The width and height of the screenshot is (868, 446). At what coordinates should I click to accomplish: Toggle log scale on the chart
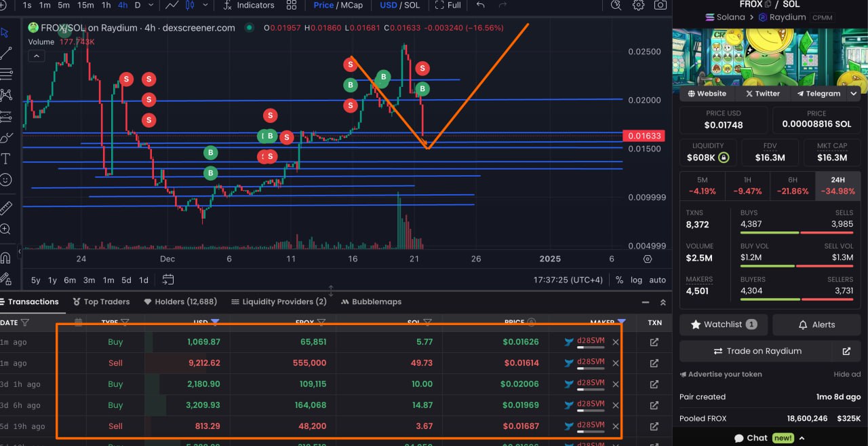[x=636, y=280]
